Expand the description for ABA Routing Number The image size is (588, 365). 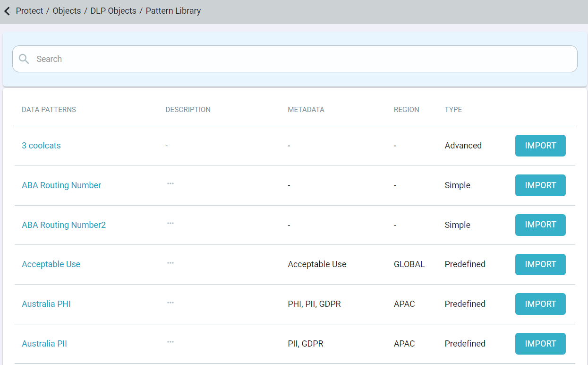pyautogui.click(x=170, y=185)
